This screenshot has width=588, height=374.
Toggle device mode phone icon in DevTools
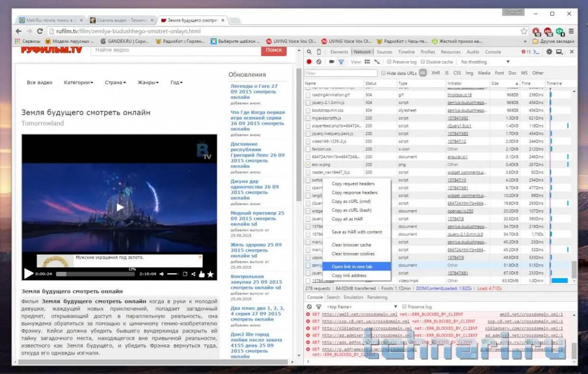319,52
